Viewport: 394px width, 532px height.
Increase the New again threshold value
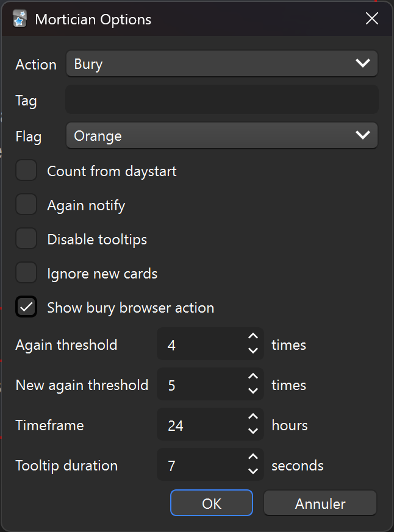253,378
